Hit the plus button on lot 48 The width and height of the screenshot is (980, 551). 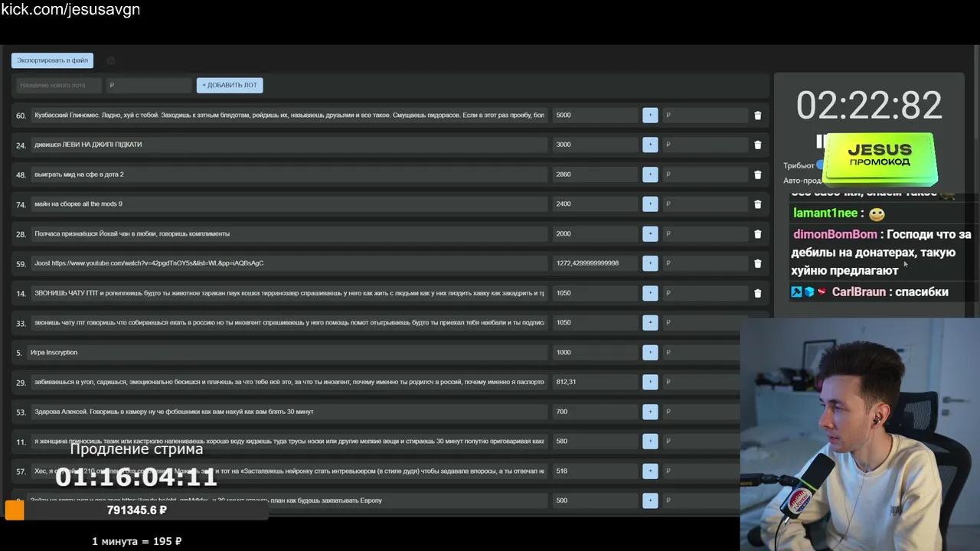click(x=650, y=174)
